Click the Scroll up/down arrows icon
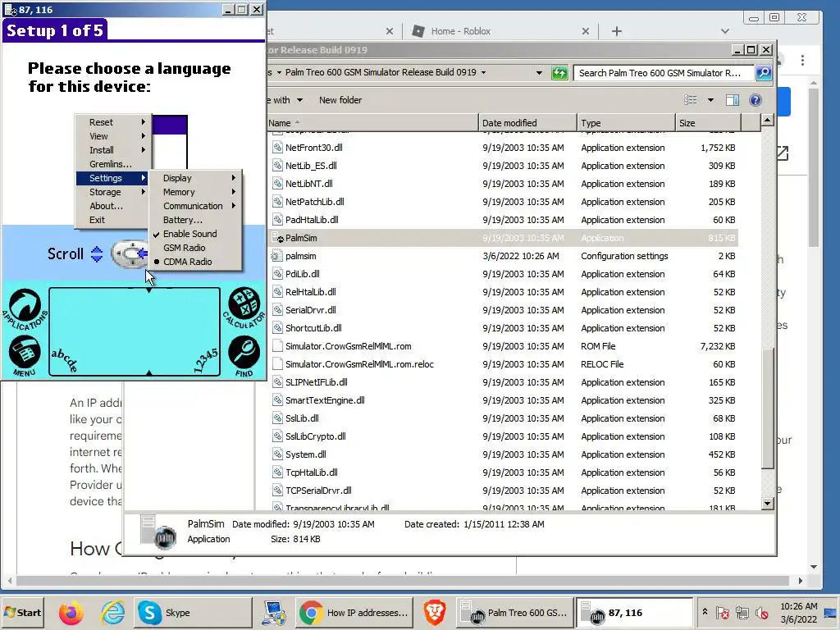The height and width of the screenshot is (630, 840). (97, 254)
